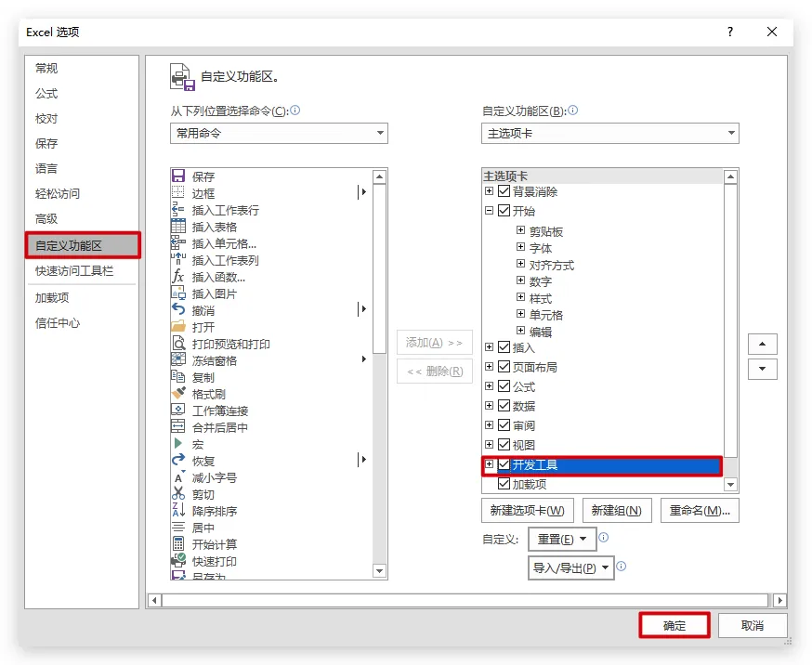Screen dimensions: 812x665
Task: Toggle the 公式 tab checkbox in the tree
Action: 504,386
